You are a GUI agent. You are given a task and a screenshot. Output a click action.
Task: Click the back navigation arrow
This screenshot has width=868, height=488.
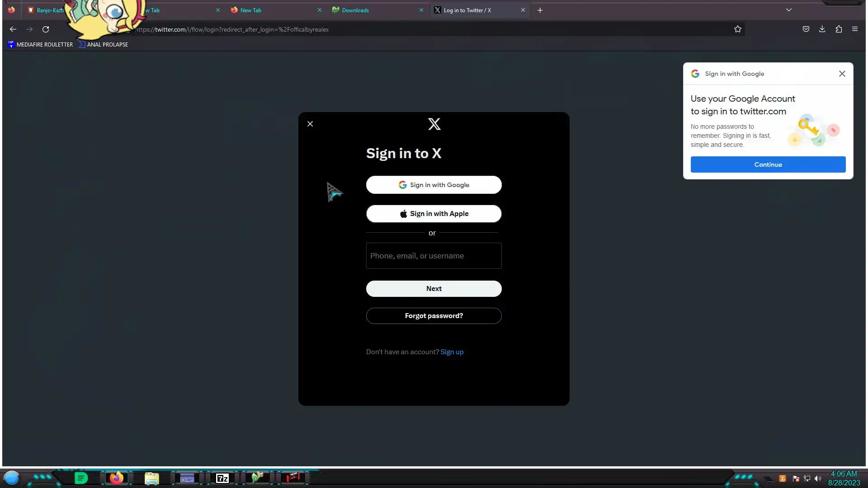tap(13, 29)
